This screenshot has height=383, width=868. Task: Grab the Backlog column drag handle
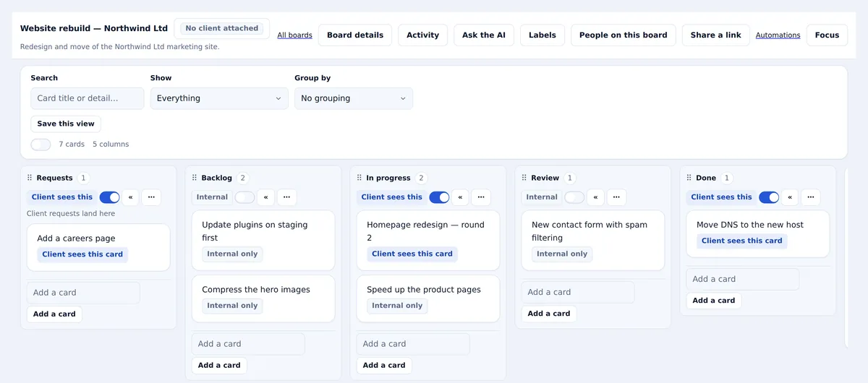point(195,178)
